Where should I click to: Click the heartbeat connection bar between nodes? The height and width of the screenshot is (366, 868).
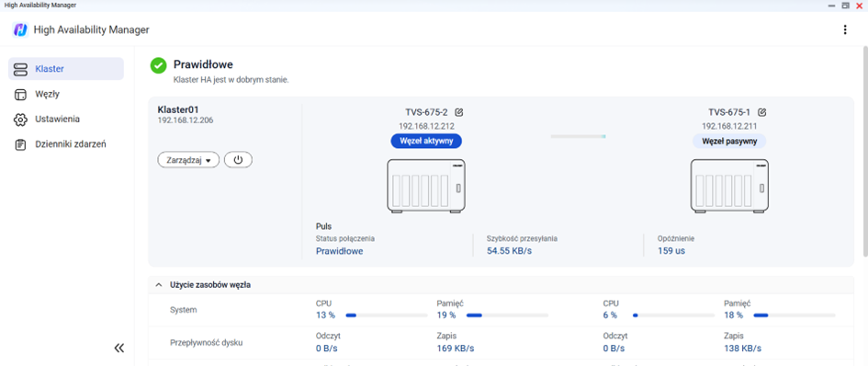point(578,136)
